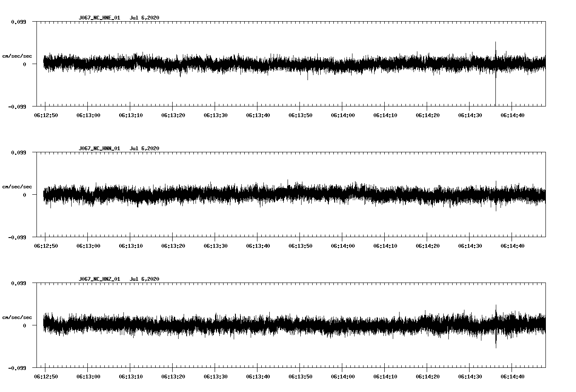Click the J067_NC_HNN_01 channel title
Image resolution: width=576 pixels, height=392 pixels.
99,148
